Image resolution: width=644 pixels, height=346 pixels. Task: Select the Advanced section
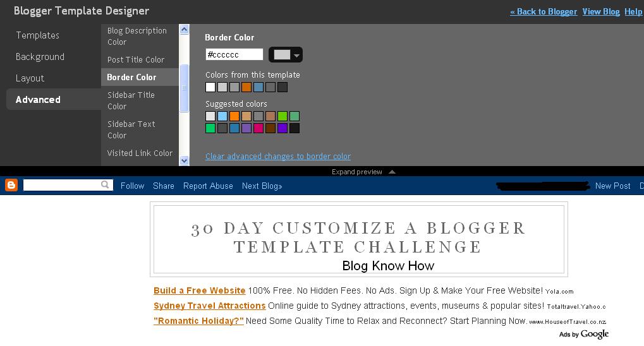(54, 99)
